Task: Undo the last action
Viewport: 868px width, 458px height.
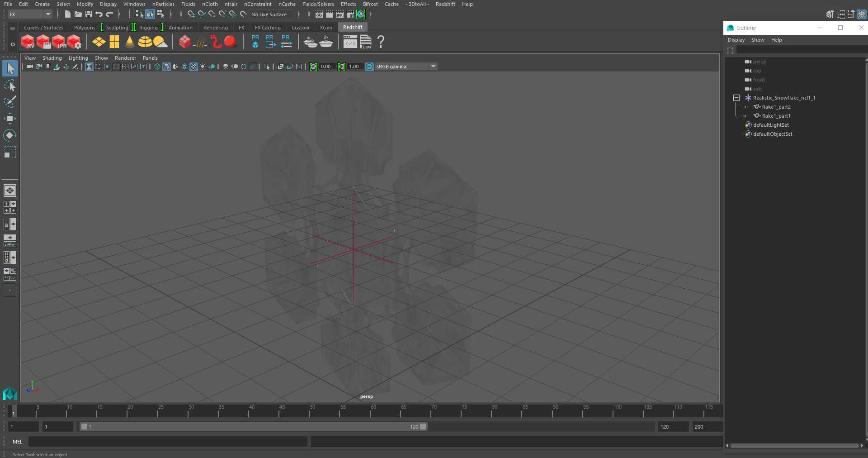Action: (x=99, y=14)
